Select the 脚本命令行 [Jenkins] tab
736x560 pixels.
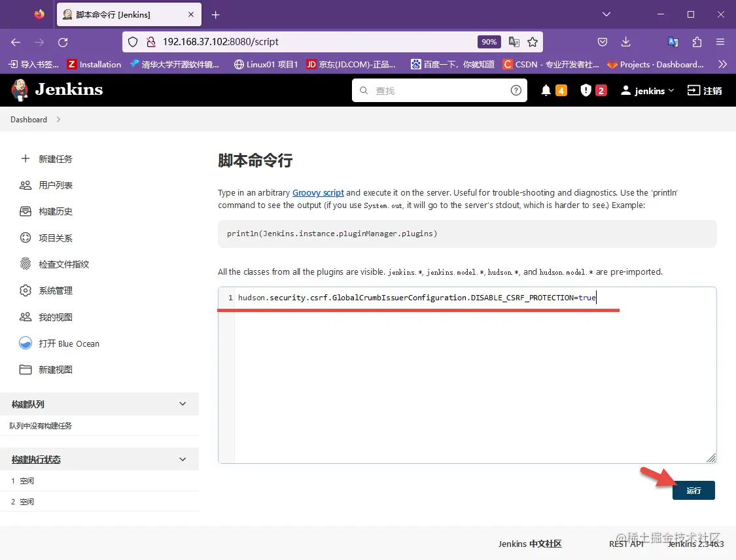tap(129, 14)
